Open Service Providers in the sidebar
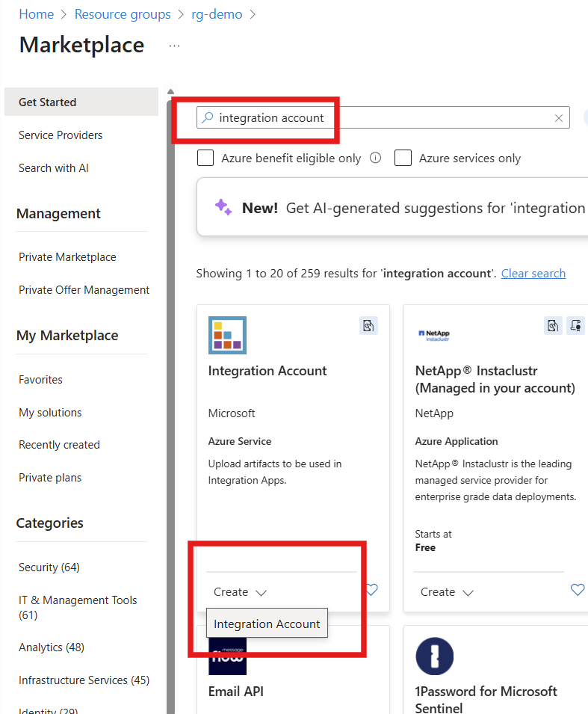The width and height of the screenshot is (588, 714). pyautogui.click(x=61, y=135)
